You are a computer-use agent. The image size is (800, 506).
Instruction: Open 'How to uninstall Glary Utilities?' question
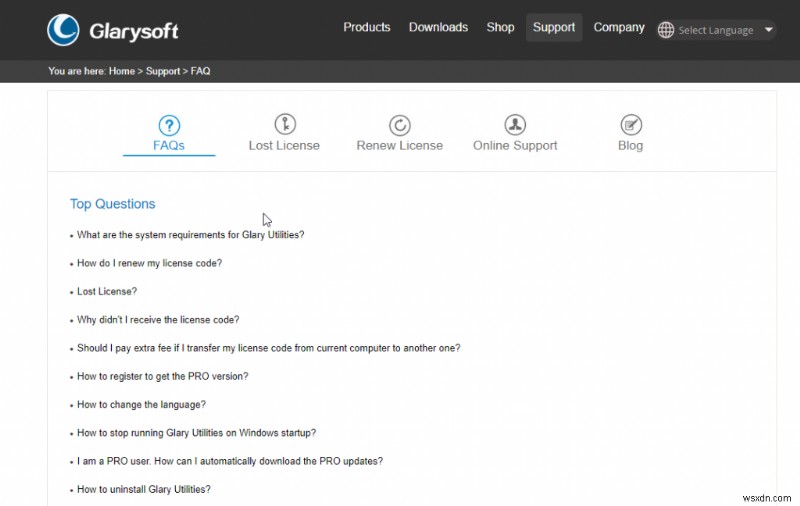pyautogui.click(x=144, y=490)
